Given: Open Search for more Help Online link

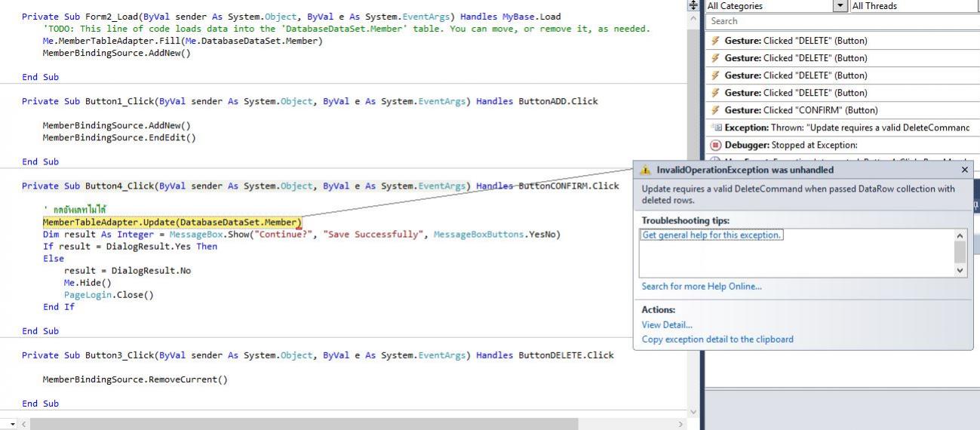Looking at the screenshot, I should point(701,287).
